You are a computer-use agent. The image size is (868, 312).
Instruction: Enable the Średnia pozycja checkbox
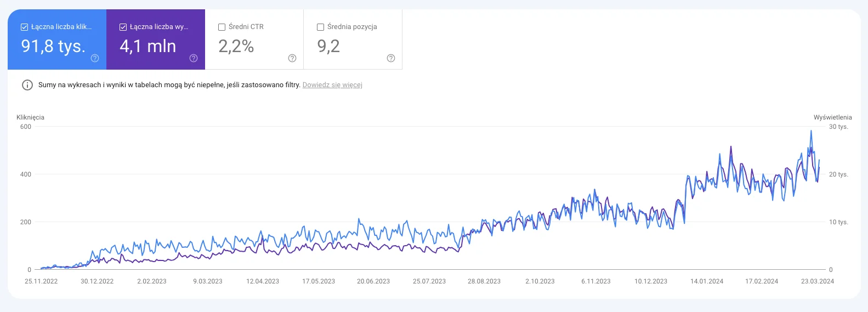(321, 27)
